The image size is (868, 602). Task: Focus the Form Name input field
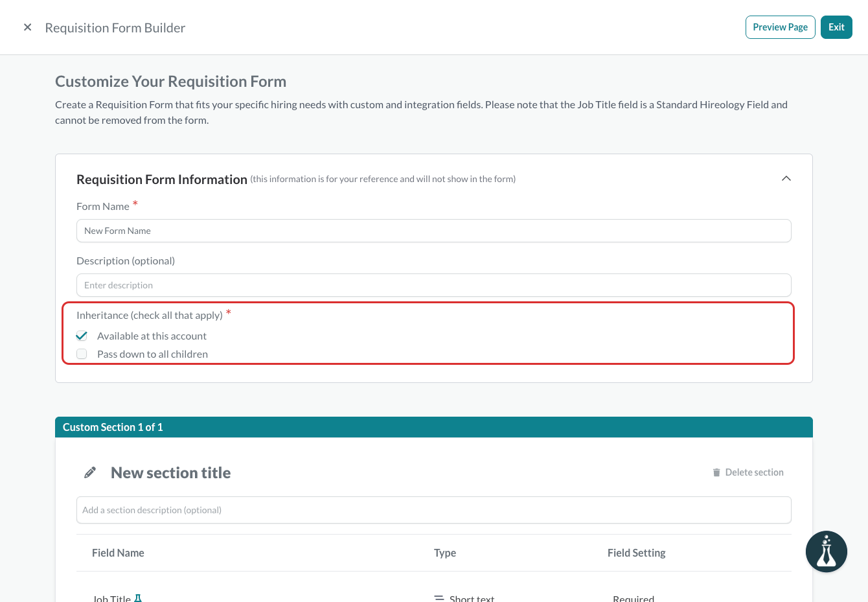point(433,231)
